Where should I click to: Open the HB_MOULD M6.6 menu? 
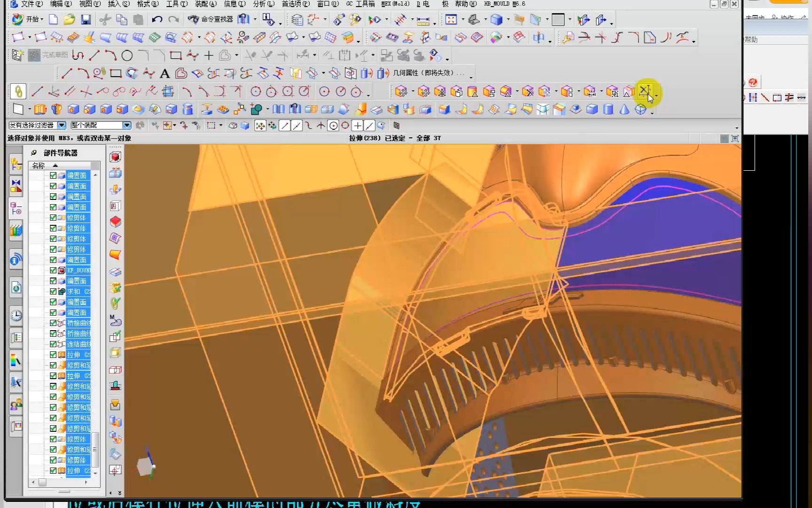pyautogui.click(x=505, y=4)
